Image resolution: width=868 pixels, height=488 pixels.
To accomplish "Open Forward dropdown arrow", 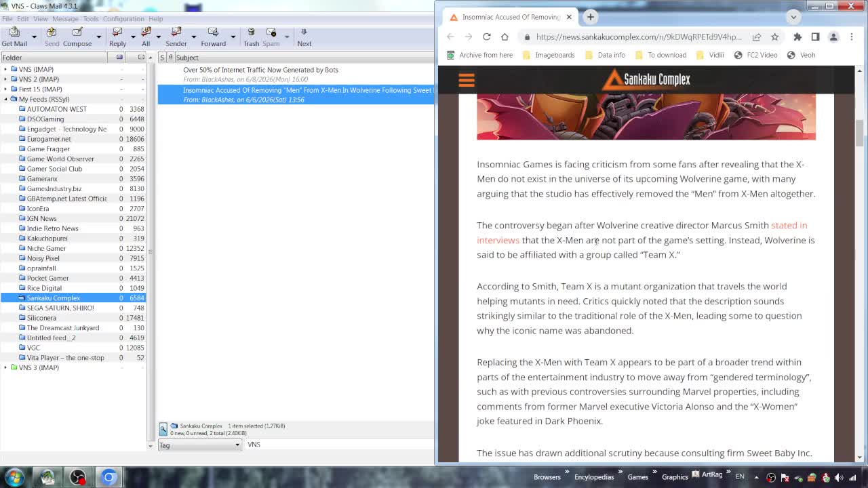I will [x=233, y=37].
